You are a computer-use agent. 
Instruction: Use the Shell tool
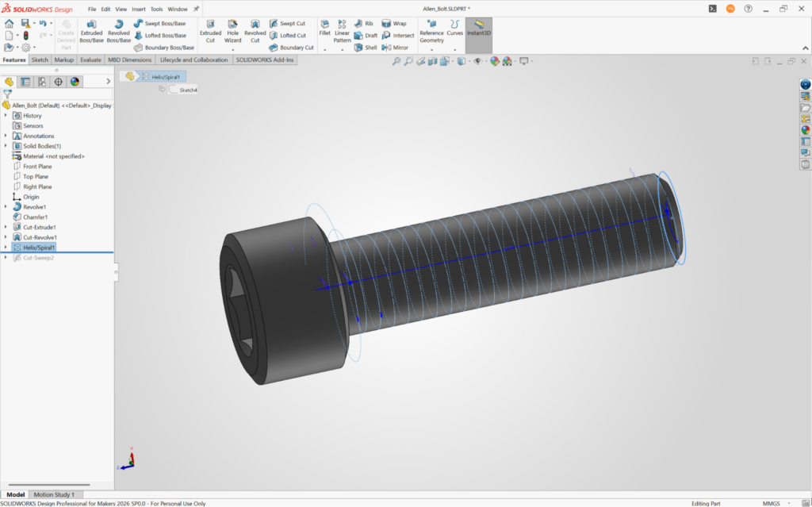pyautogui.click(x=365, y=47)
